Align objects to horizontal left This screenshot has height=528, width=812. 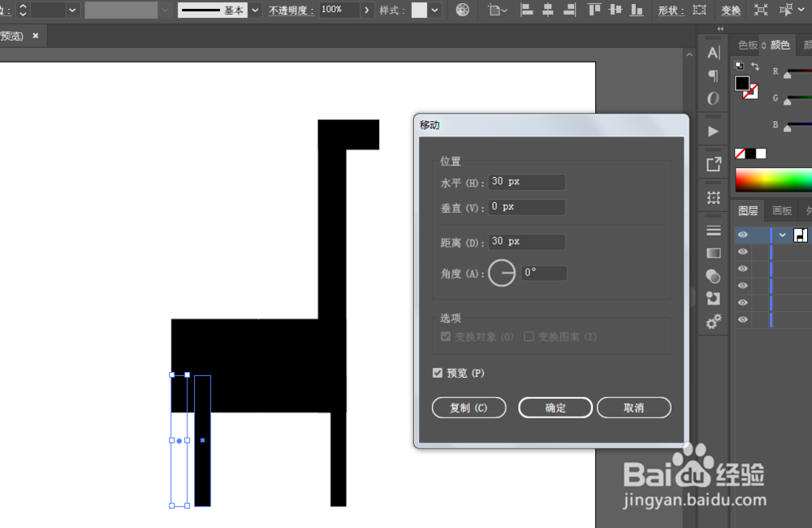[x=527, y=10]
